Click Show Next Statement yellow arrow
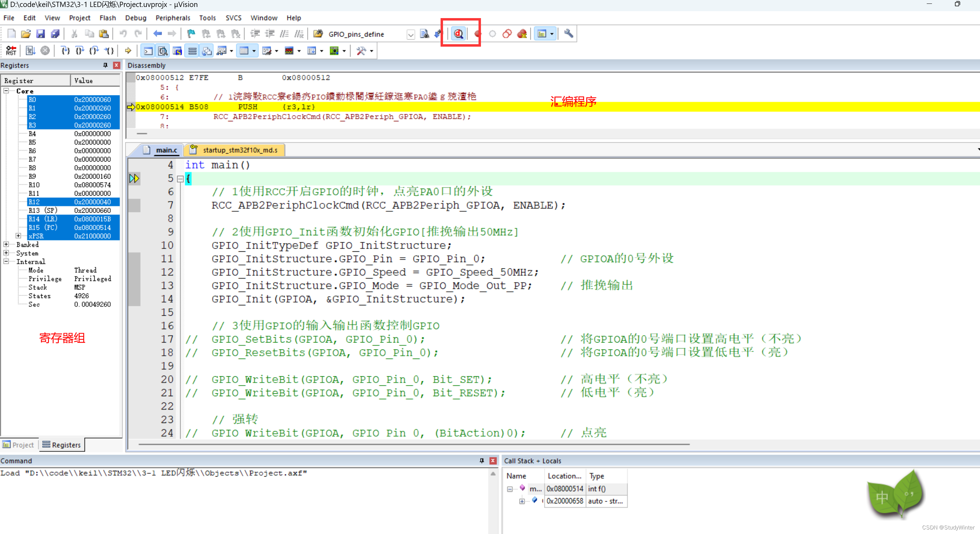Screen dimensions: 980x534 [128, 50]
